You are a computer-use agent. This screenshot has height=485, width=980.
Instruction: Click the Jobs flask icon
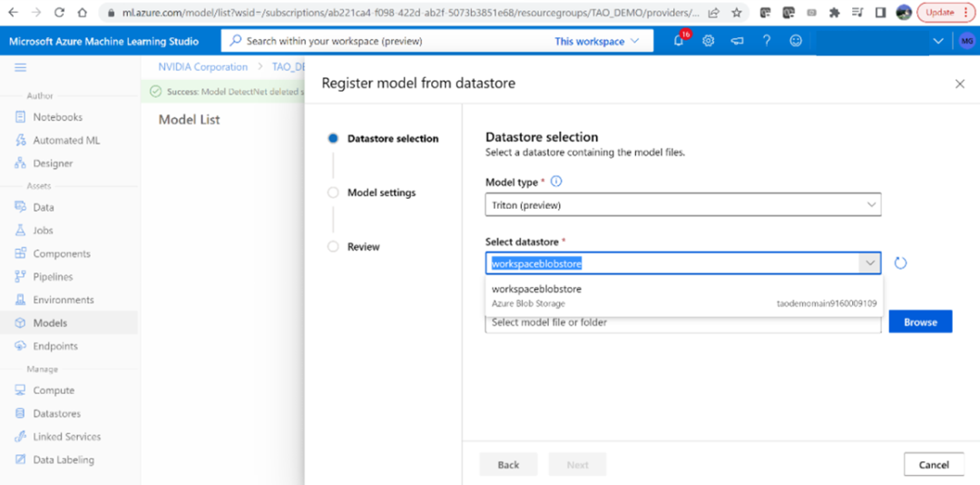click(x=21, y=231)
